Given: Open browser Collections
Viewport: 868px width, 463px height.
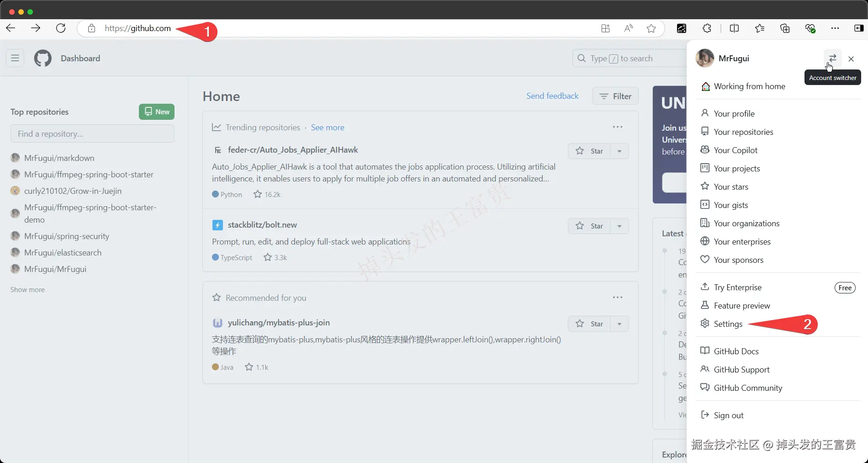Looking at the screenshot, I should point(785,28).
